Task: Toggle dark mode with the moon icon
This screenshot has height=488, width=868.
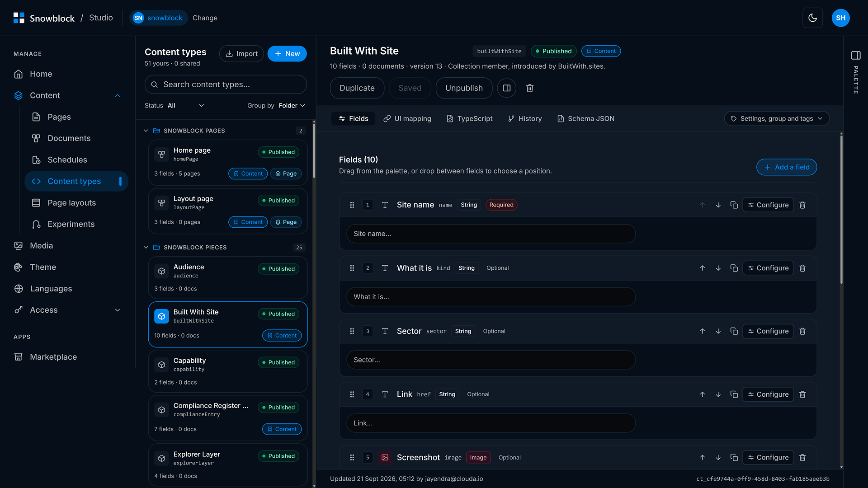Action: point(812,18)
